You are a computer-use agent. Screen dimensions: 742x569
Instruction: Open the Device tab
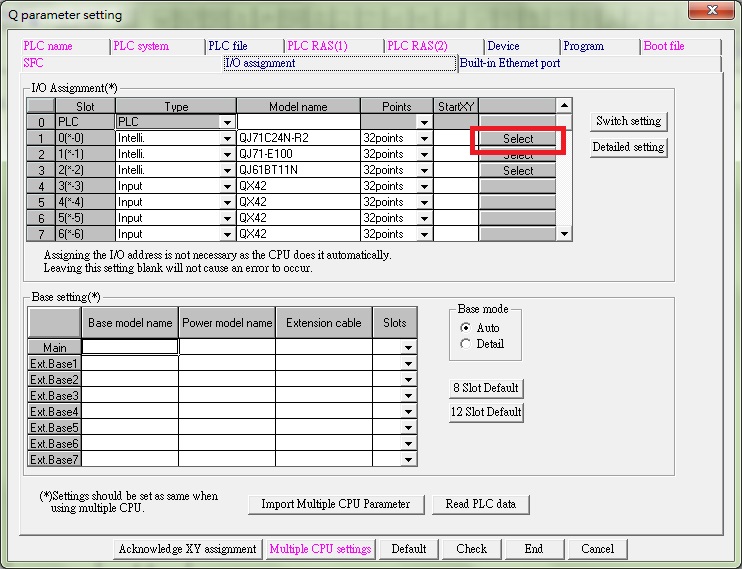(503, 46)
